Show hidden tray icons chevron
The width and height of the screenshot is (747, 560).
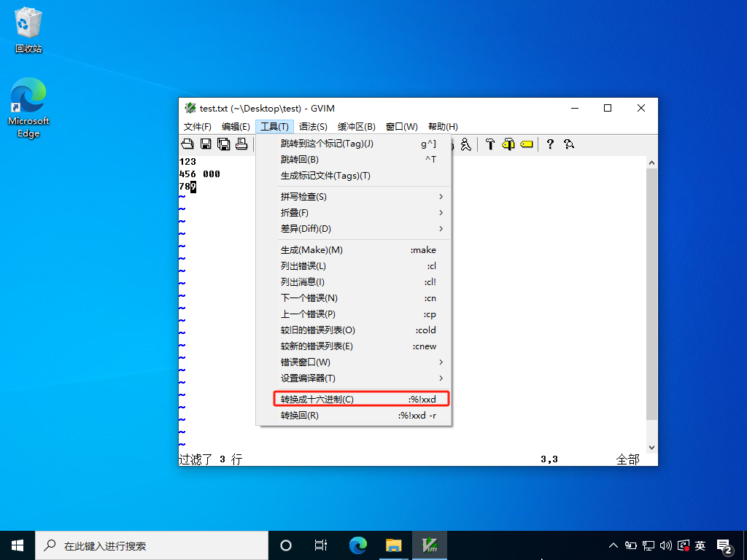613,545
